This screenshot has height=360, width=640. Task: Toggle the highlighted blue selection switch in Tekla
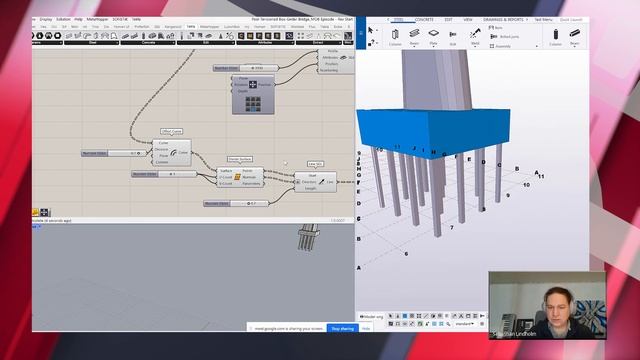point(404,316)
